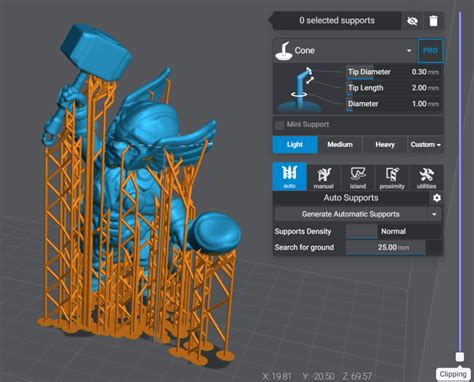Open the island detection tool
The width and height of the screenshot is (474, 382).
(358, 177)
